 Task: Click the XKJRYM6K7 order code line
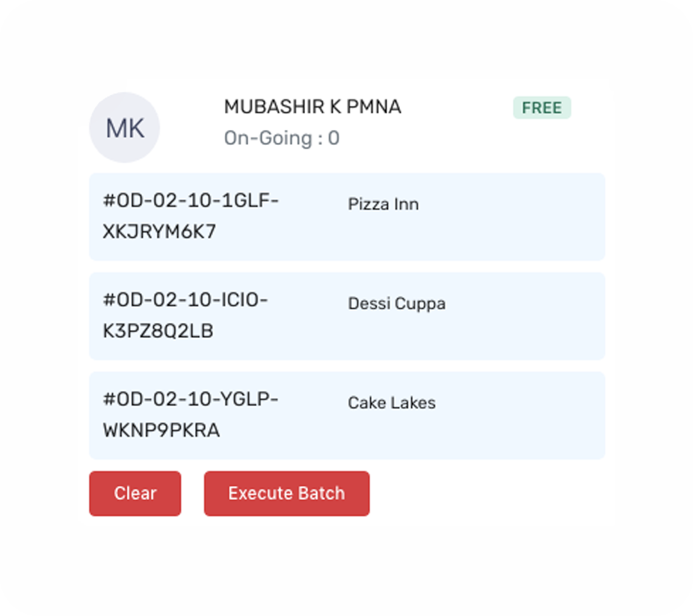coord(159,231)
